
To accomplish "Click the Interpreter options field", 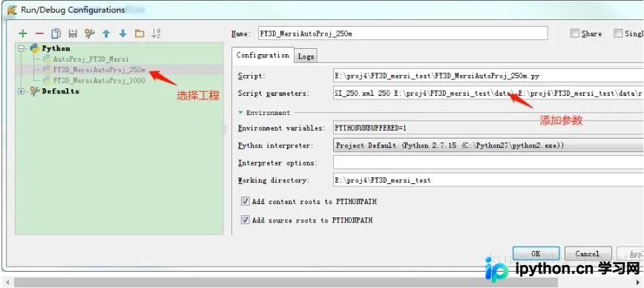I will coord(488,163).
